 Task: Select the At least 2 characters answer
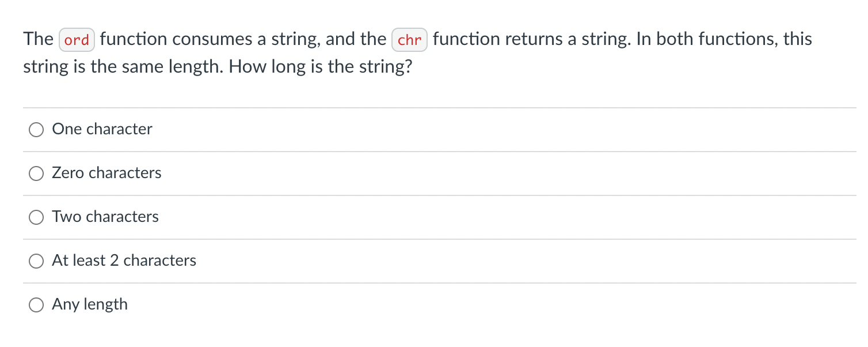click(36, 261)
